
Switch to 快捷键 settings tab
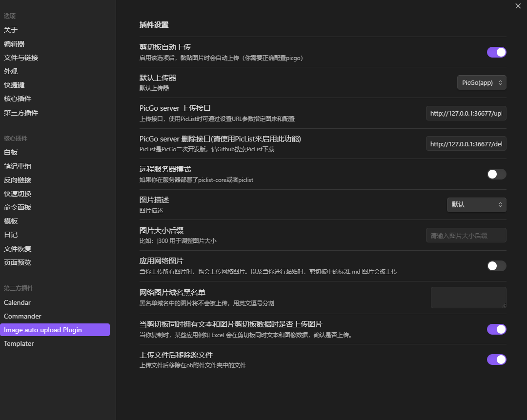(x=14, y=85)
